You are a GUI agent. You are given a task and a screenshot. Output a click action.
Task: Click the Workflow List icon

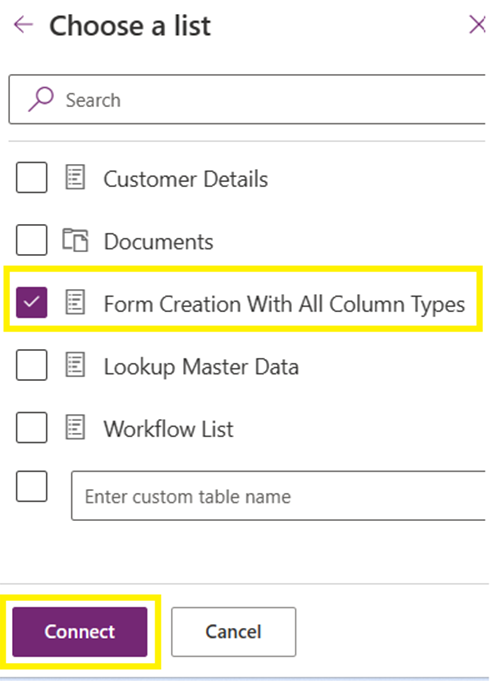point(75,427)
